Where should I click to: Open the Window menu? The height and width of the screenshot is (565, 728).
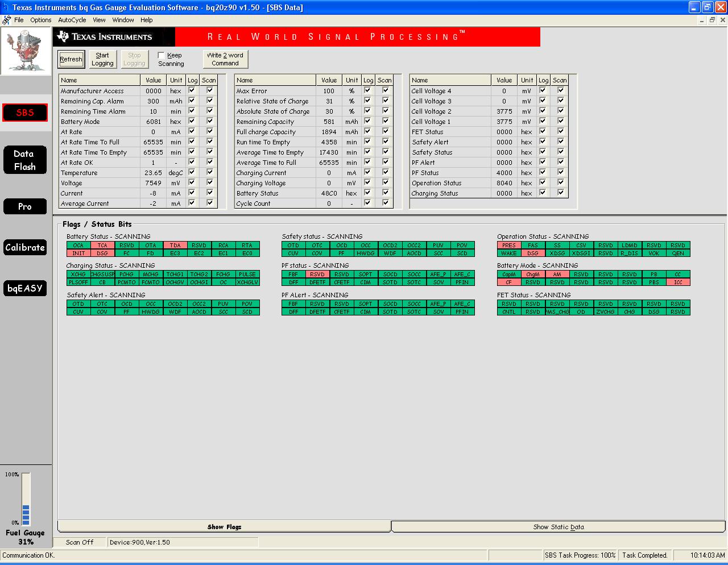click(x=123, y=20)
